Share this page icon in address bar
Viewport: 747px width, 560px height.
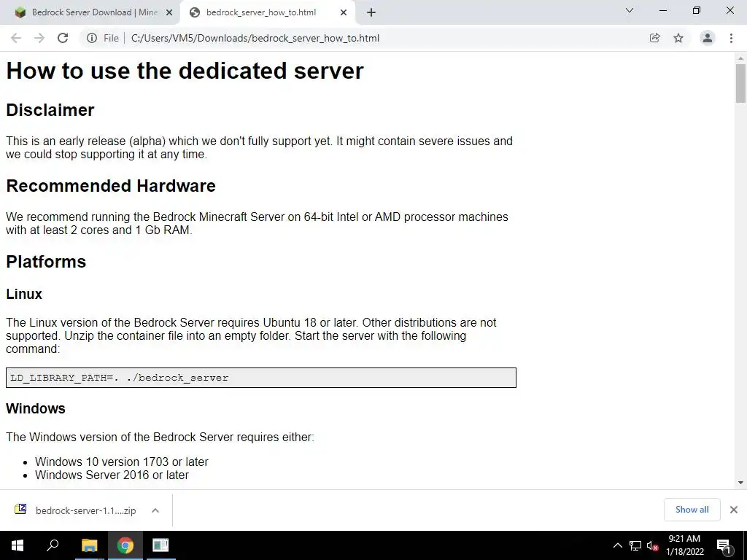pos(655,38)
